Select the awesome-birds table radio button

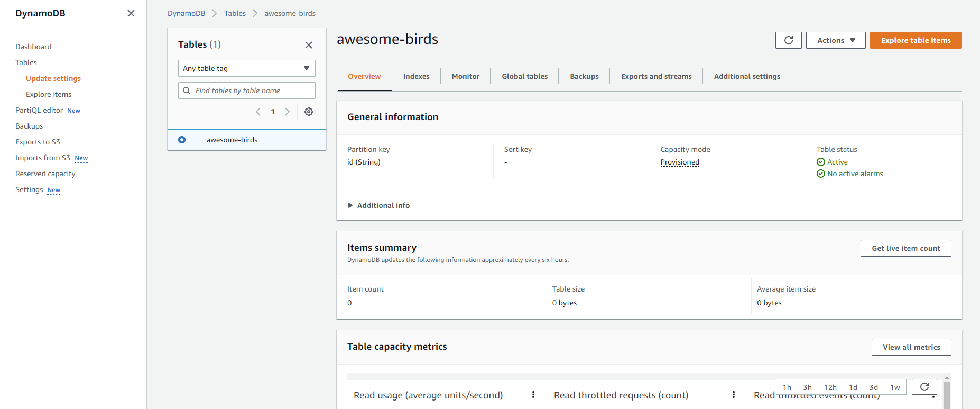(x=182, y=140)
